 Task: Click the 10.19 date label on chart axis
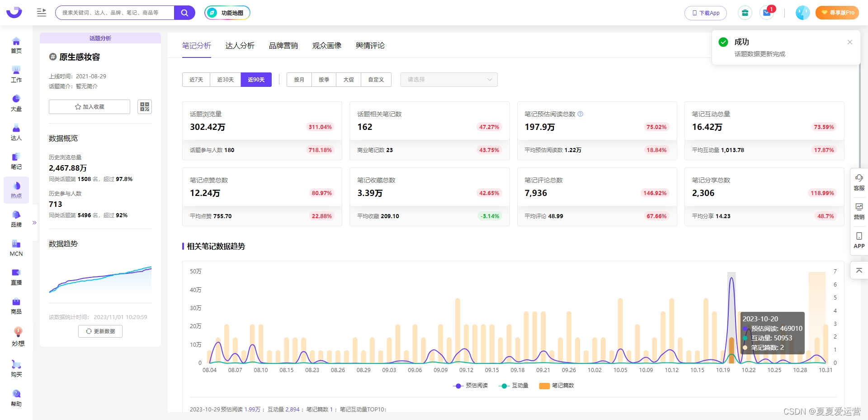[723, 370]
